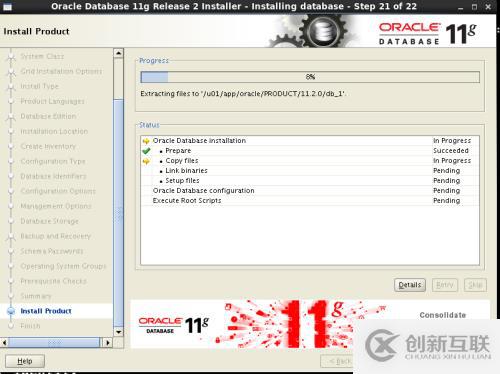
Task: Select the Database Storage step
Action: click(49, 221)
